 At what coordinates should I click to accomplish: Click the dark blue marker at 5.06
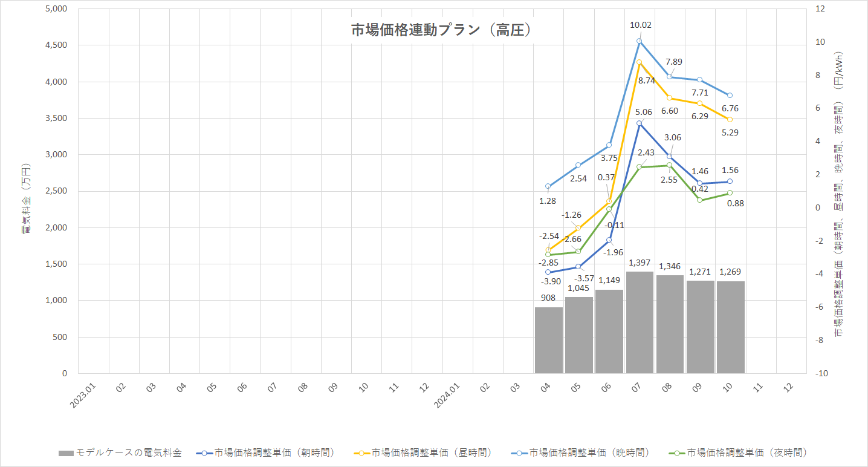[x=639, y=123]
